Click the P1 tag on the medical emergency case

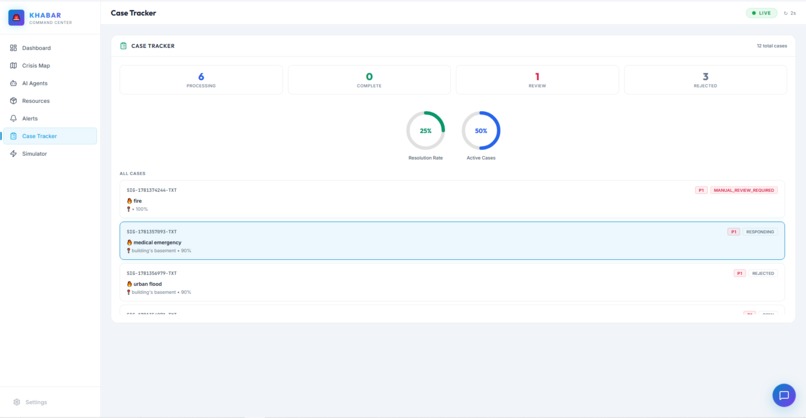734,232
